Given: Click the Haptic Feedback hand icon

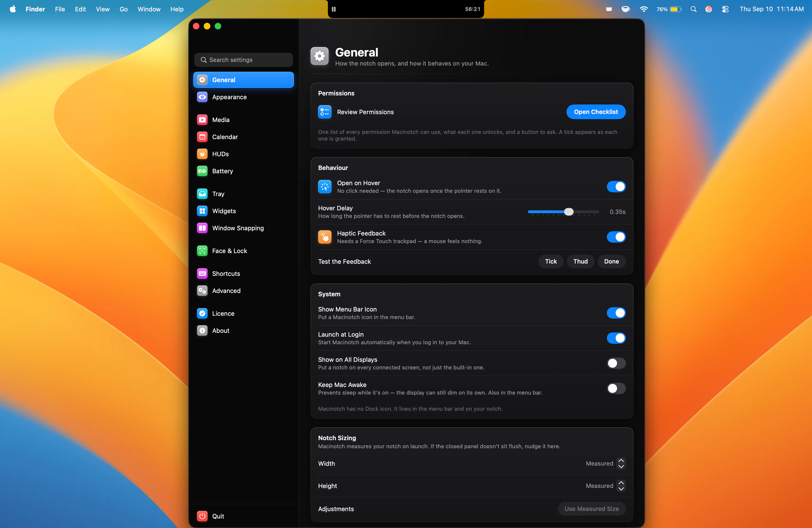Looking at the screenshot, I should (x=325, y=237).
